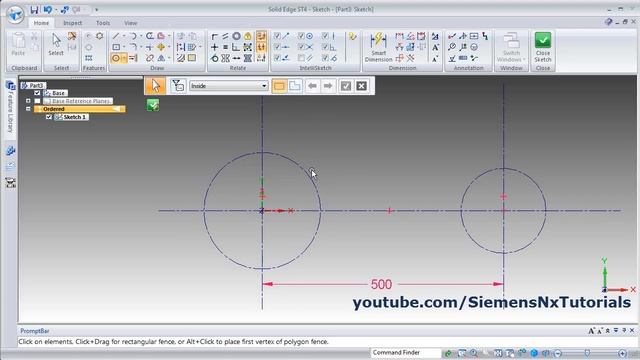Open the View ribbon tab
Screen dimensions: 640x360
(131, 23)
